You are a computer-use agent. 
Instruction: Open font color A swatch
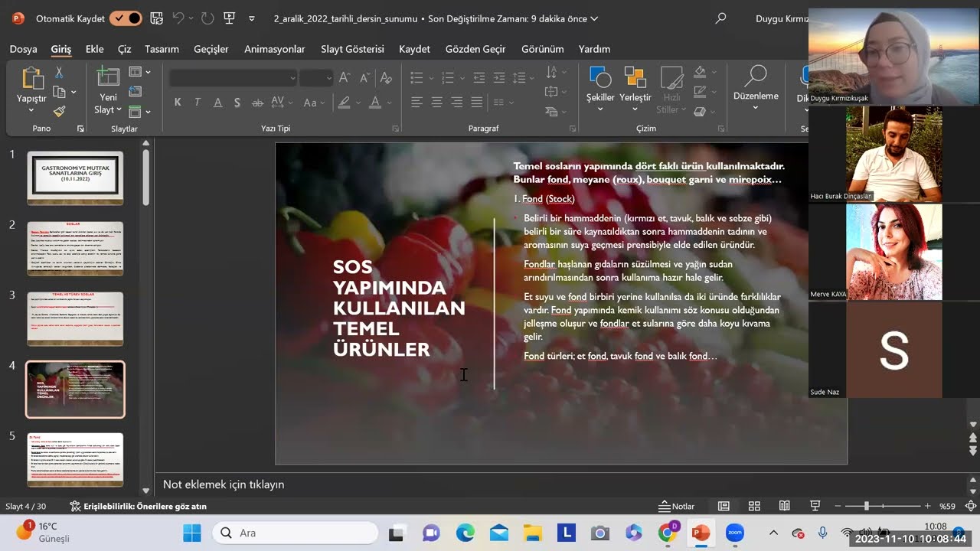375,103
